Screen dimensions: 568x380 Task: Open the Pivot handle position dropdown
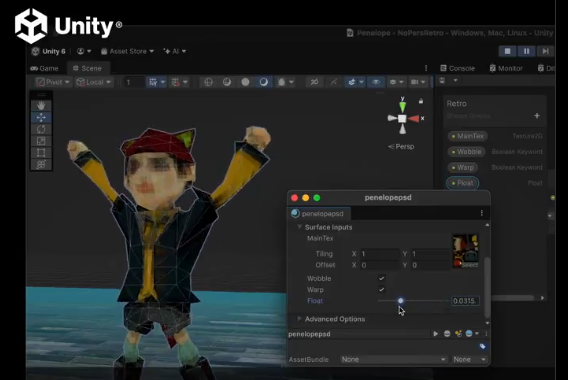point(53,82)
